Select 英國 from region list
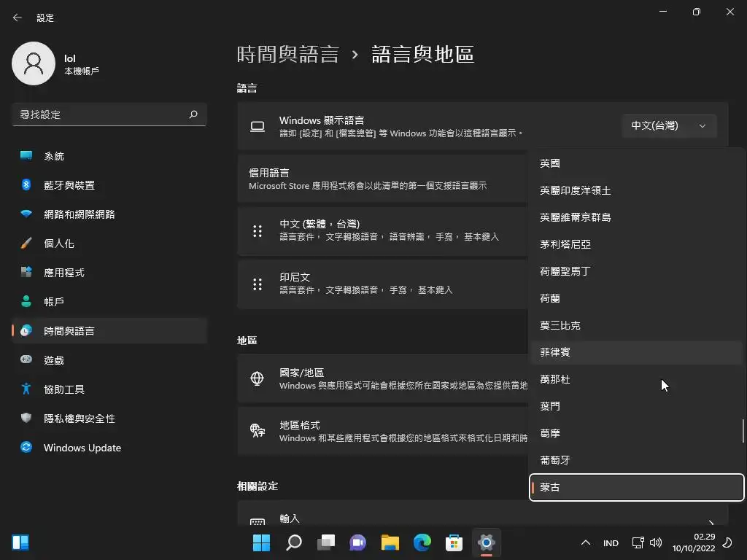747x560 pixels. click(636, 163)
